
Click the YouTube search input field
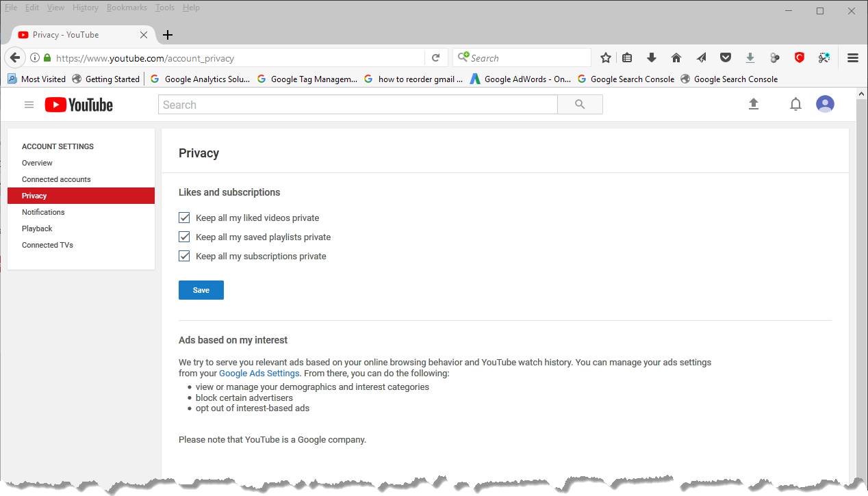(x=357, y=105)
